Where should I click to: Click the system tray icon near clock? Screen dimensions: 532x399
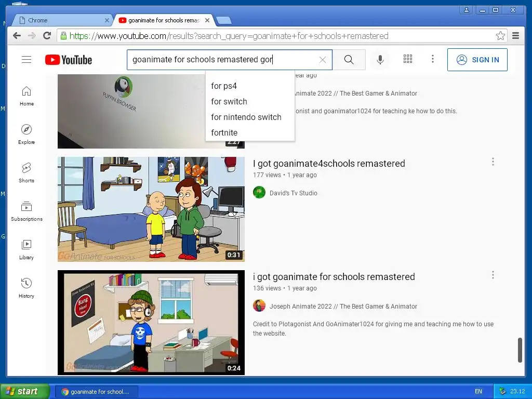point(502,392)
